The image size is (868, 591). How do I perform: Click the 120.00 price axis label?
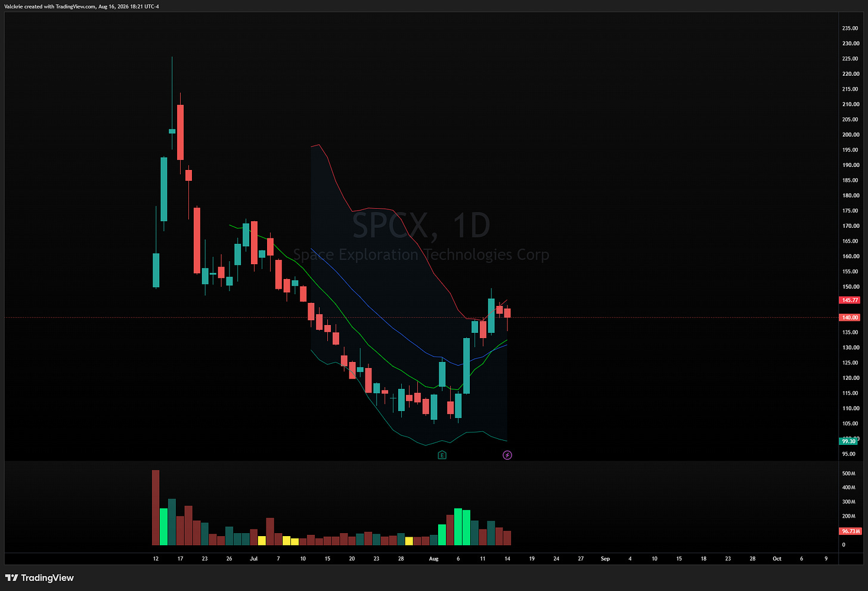coord(850,378)
